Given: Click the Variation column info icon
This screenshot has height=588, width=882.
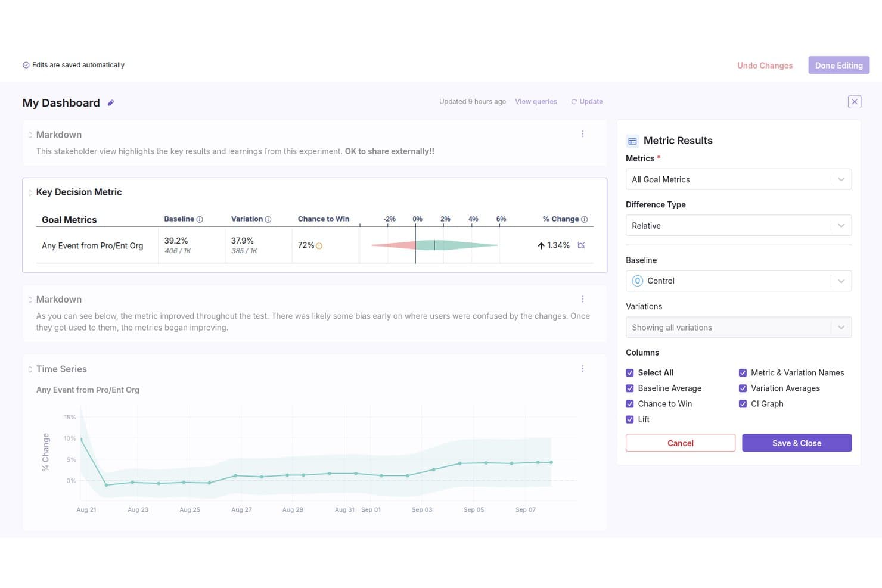Looking at the screenshot, I should 268,219.
